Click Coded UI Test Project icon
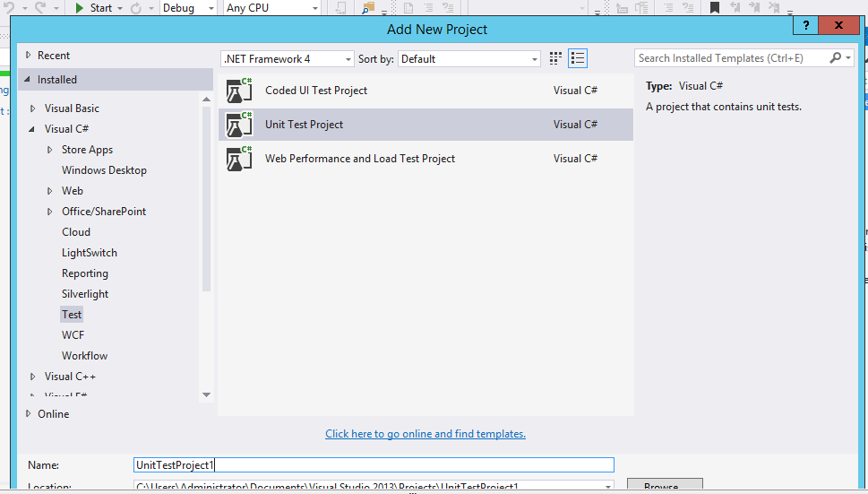Viewport: 868px width, 494px height. pos(238,91)
